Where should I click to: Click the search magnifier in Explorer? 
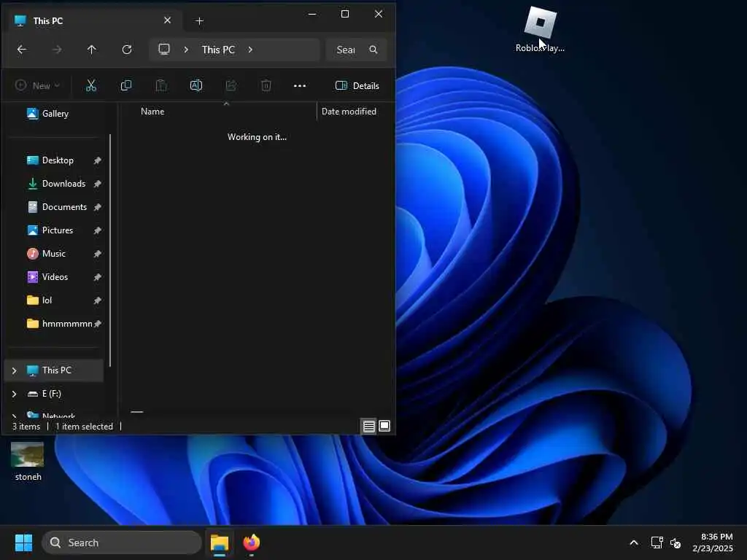(373, 50)
